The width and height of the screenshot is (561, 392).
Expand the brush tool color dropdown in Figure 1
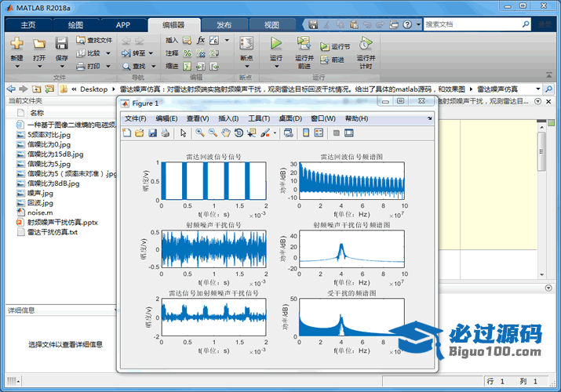click(x=275, y=133)
